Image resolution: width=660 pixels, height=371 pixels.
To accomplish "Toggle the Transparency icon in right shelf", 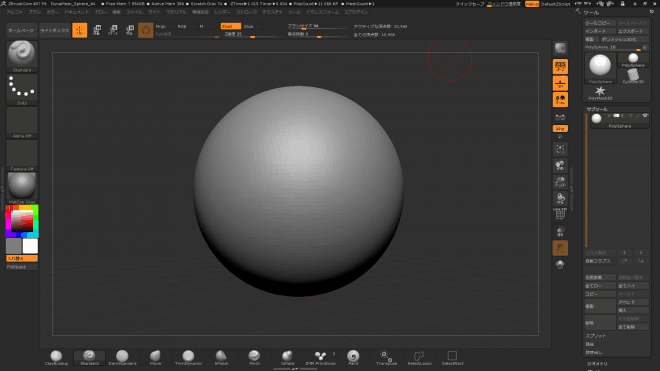I will click(560, 231).
